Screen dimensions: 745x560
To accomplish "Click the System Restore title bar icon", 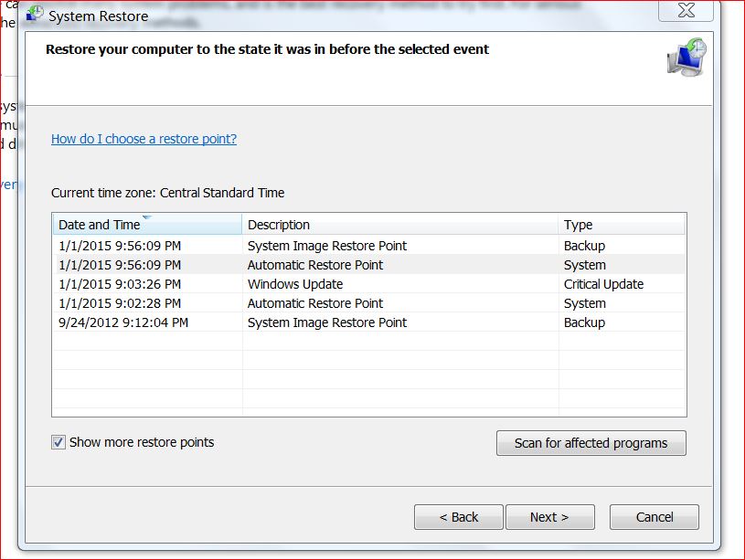I will (35, 16).
